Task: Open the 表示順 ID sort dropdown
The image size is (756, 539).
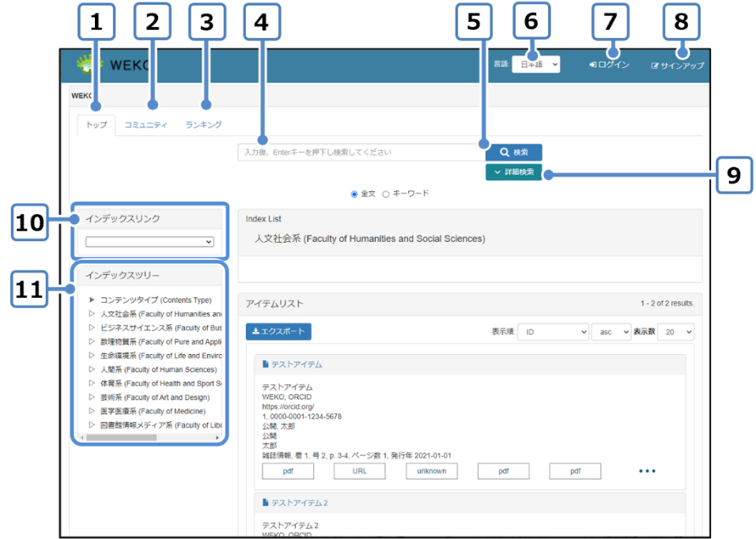Action: (553, 332)
